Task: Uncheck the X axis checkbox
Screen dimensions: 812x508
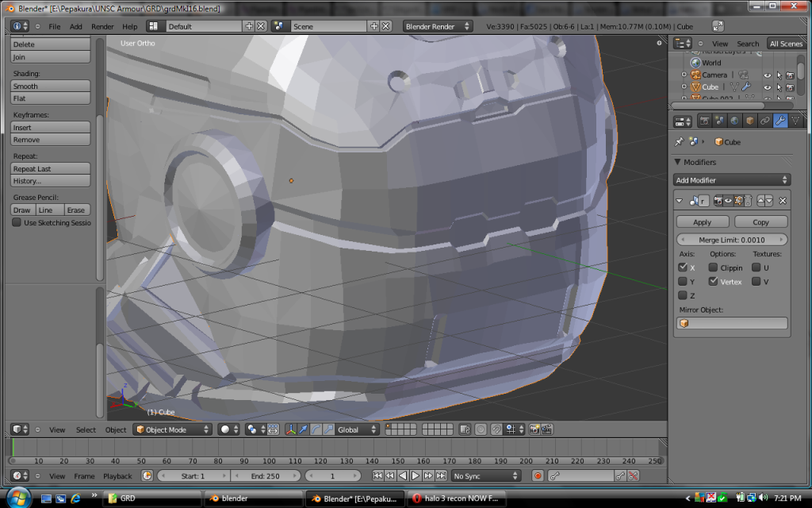Action: tap(683, 267)
